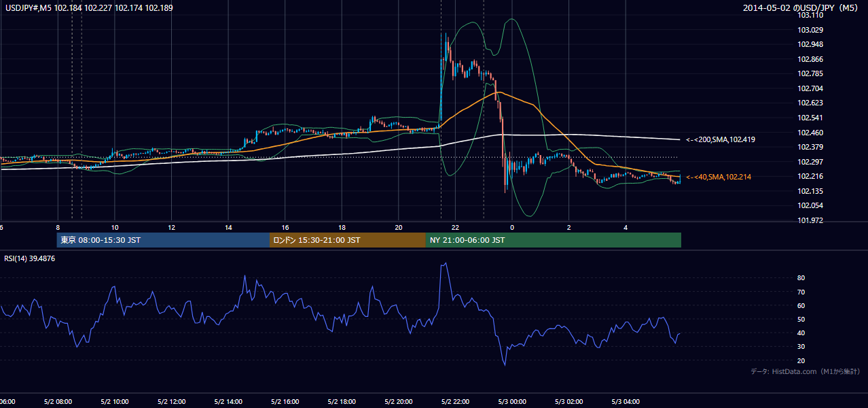Click RSI axis level 40
Image resolution: width=868 pixels, height=408 pixels.
(801, 333)
